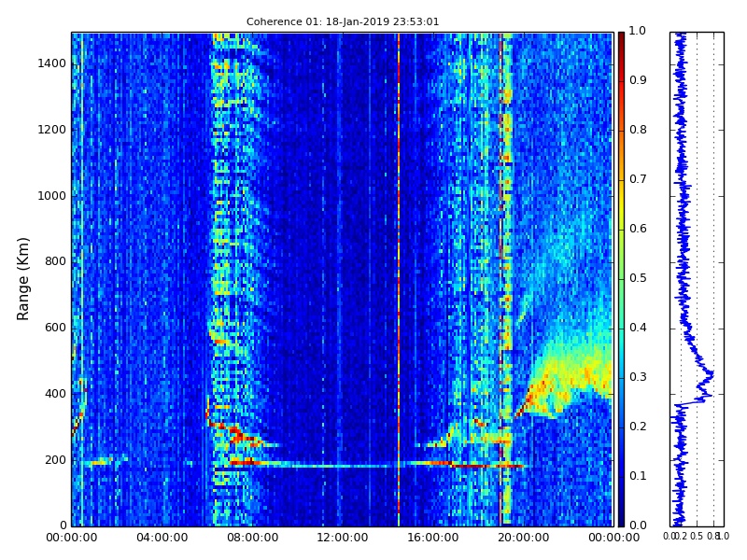The image size is (747, 560).
Task: Click the 800 range tick label
Action: point(55,261)
